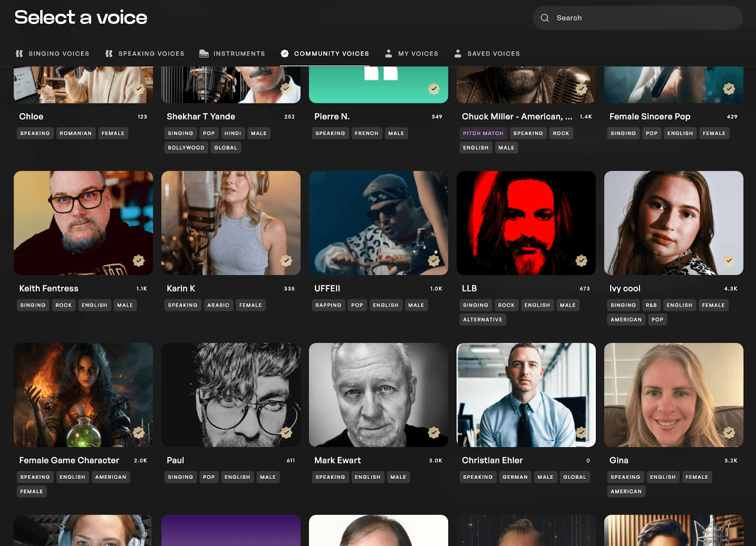Image resolution: width=756 pixels, height=546 pixels.
Task: Click the BOLLYWOOD tag under Shekhar T Yande
Action: (186, 147)
